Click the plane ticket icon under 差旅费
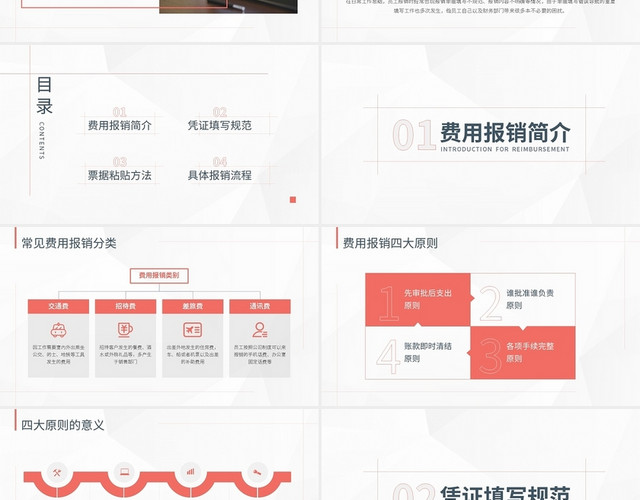640x500 pixels. pos(192,330)
